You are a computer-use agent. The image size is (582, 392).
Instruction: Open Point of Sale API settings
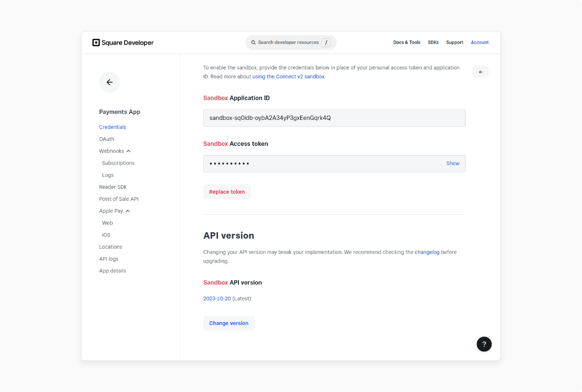coord(119,199)
